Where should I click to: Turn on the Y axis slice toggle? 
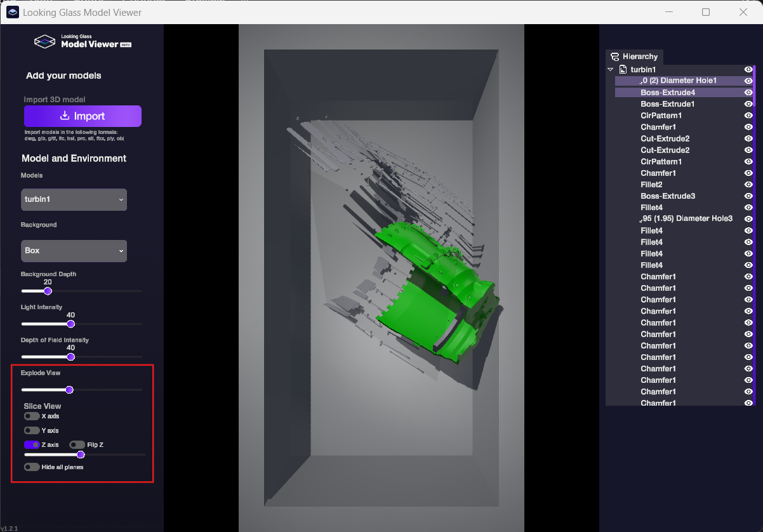pyautogui.click(x=32, y=430)
